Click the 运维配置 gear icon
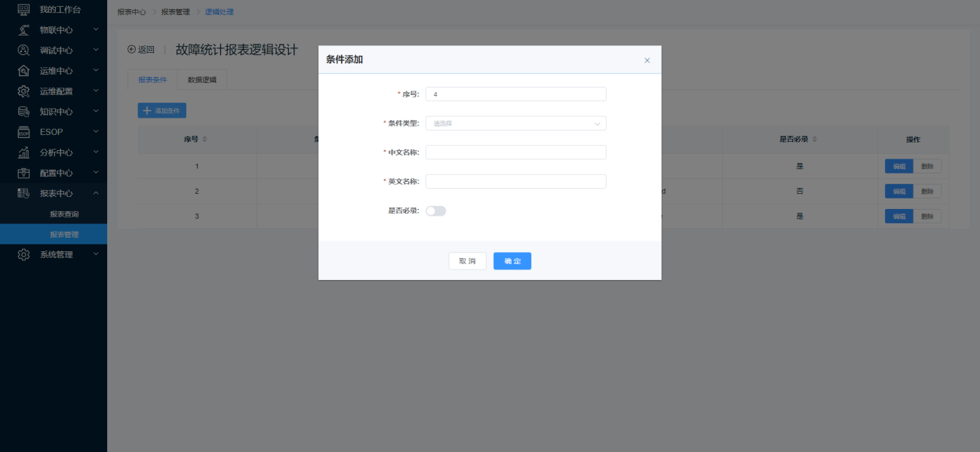This screenshot has height=452, width=980. [23, 91]
